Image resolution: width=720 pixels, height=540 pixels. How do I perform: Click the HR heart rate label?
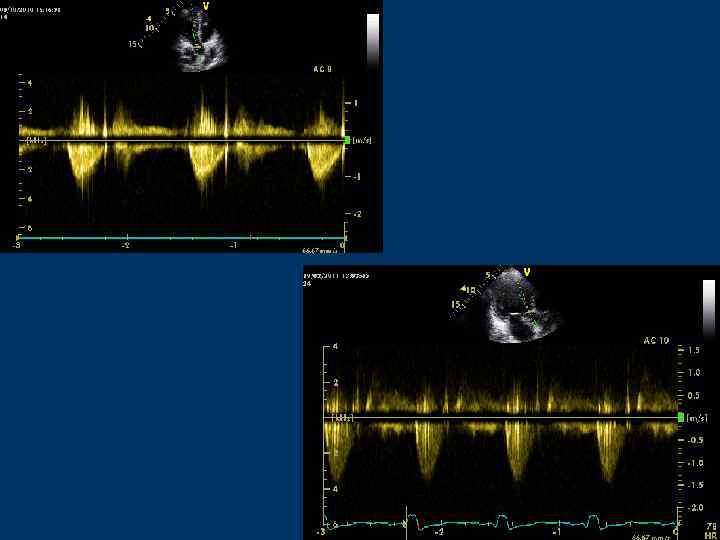[x=710, y=535]
